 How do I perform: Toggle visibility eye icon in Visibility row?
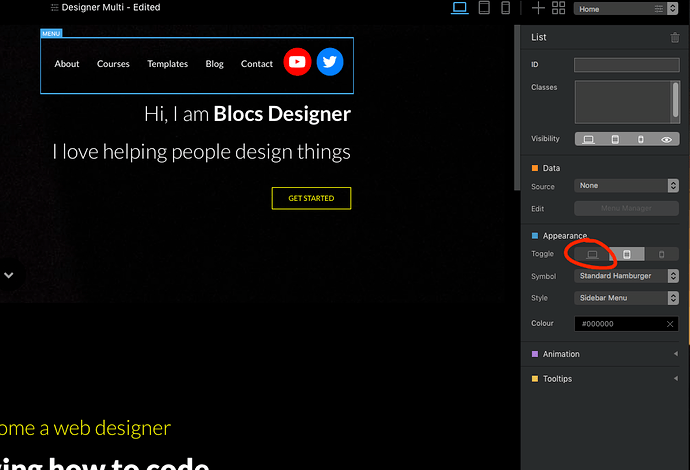[x=666, y=139]
